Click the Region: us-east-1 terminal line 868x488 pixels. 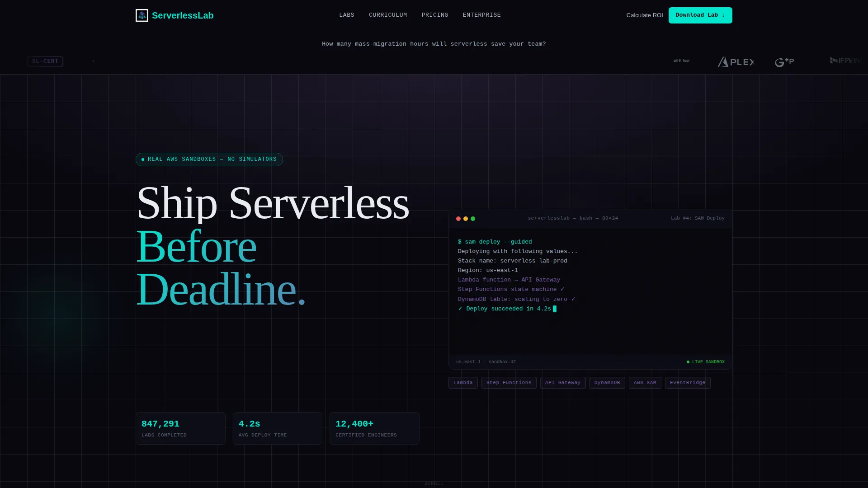click(x=488, y=270)
